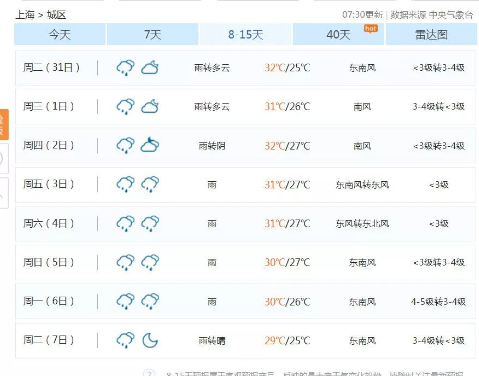The width and height of the screenshot is (479, 378).
Task: Click the orange hot badge on 40天
Action: coord(371,29)
